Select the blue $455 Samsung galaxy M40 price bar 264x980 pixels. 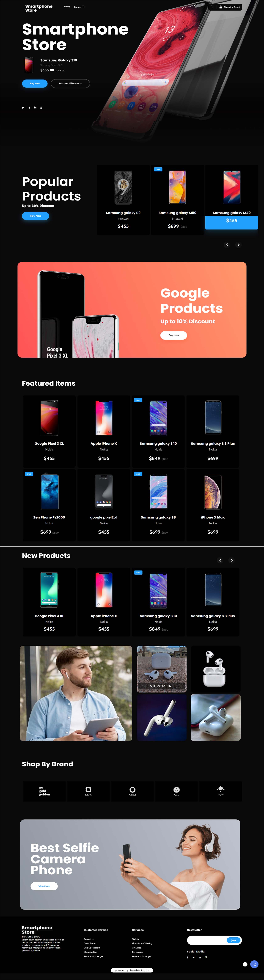232,222
